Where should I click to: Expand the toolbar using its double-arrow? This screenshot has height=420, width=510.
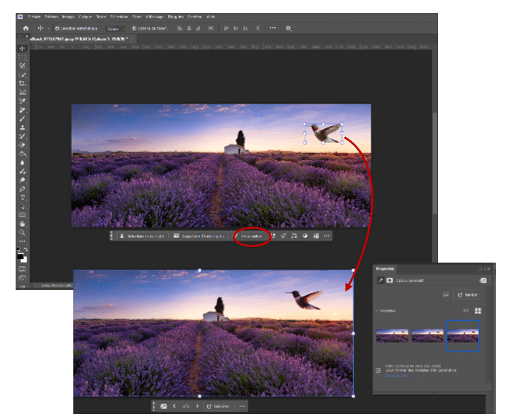click(20, 36)
